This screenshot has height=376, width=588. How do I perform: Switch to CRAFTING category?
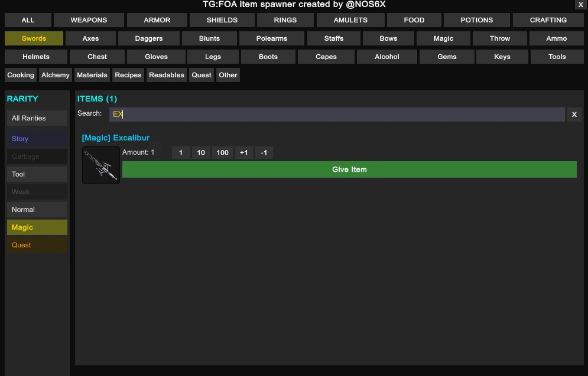(x=548, y=20)
